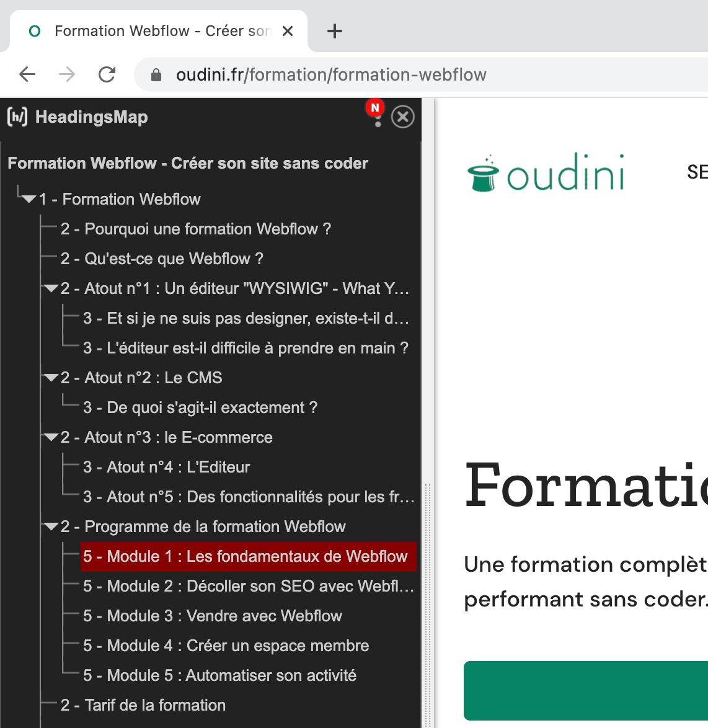Reload the page with the refresh icon

point(107,74)
